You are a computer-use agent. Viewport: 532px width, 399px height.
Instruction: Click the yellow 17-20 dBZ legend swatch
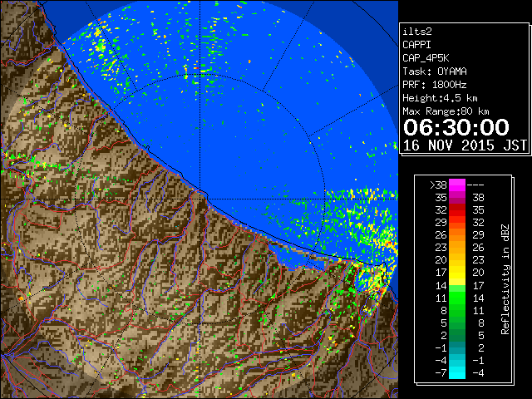[x=457, y=273]
